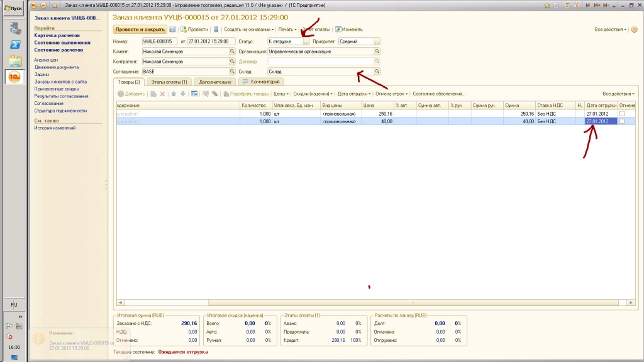Screen dimensions: 644x362
Task: Open the document movements report list icon
Action: coord(216,30)
